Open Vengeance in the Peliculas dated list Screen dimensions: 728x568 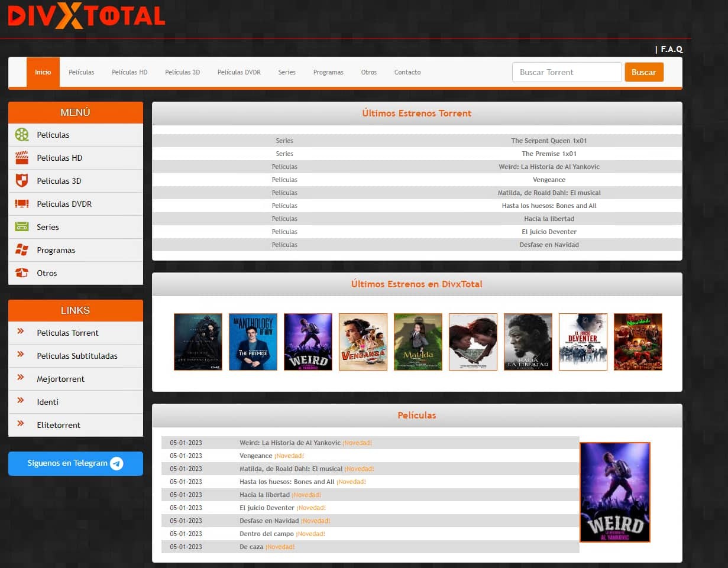[x=256, y=456]
